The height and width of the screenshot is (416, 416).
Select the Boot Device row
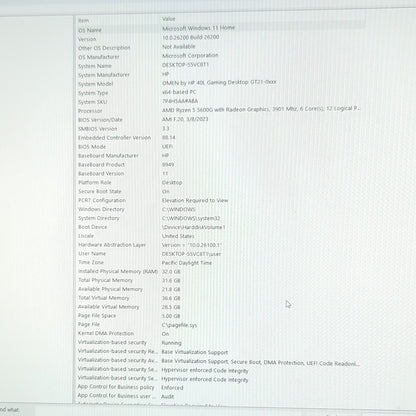point(220,227)
